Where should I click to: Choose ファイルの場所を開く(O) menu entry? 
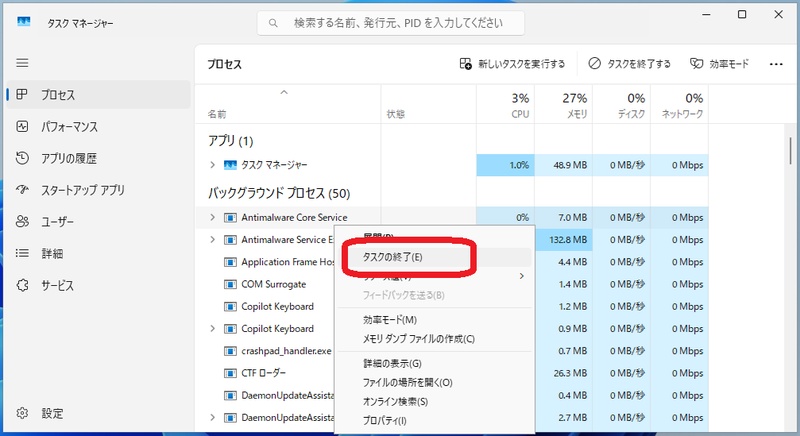pos(435,382)
